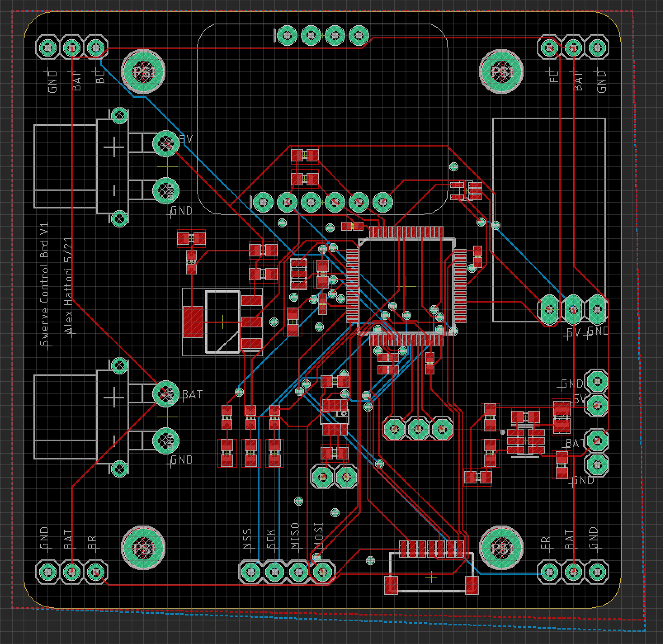Screen dimensions: 663x644
Task: Select the inductor footprint left of the microcontroller
Action: click(x=222, y=322)
